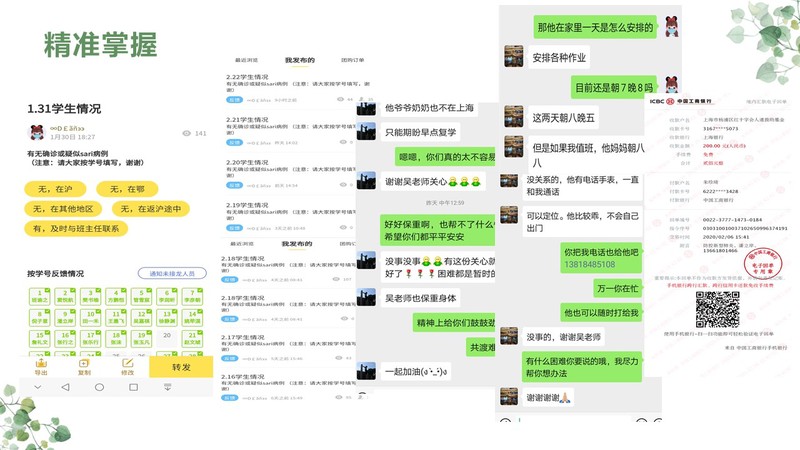The width and height of the screenshot is (800, 450).
Task: Collapse the navigation bar with down chevron
Action: (38, 387)
